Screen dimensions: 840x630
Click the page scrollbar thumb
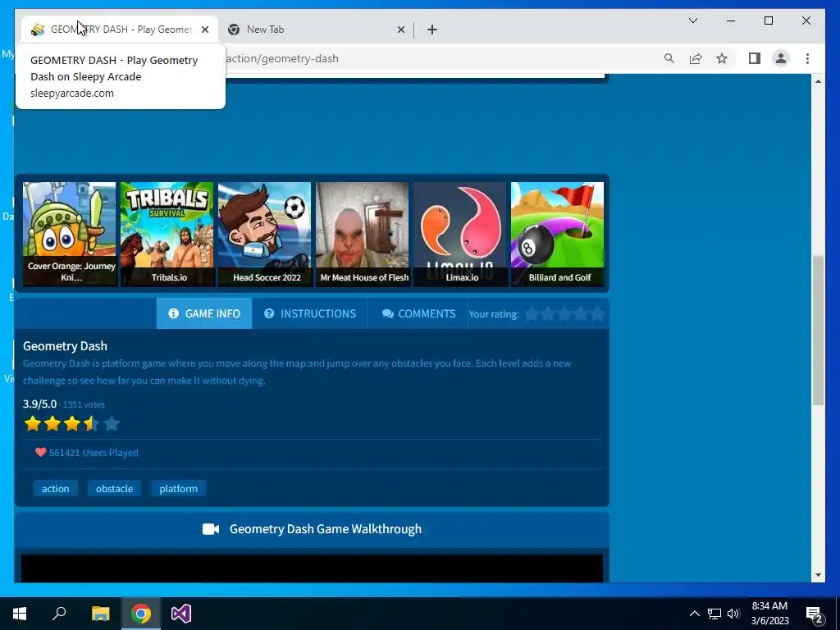818,331
